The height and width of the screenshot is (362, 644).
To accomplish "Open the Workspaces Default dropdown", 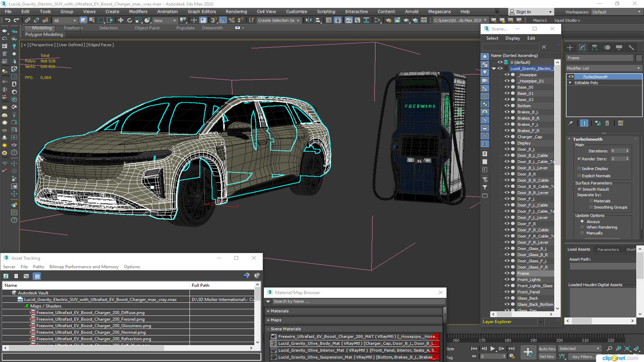I will coord(616,12).
